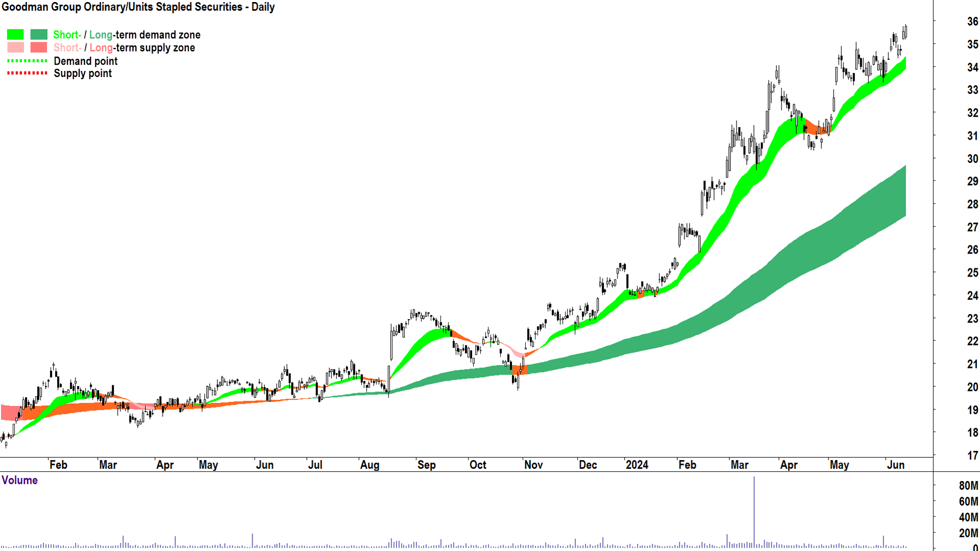Click the 'Feb' label near the axis start
Screen dimensions: 980x551
58,465
